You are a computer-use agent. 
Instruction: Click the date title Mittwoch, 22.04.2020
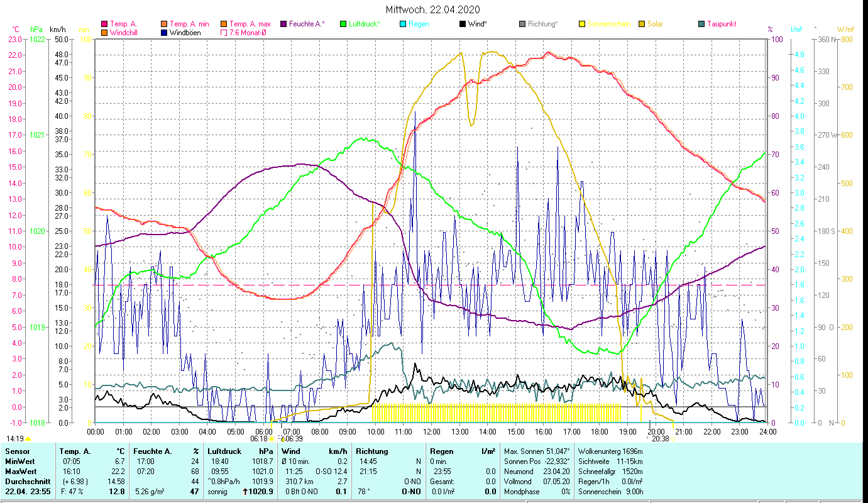click(433, 9)
